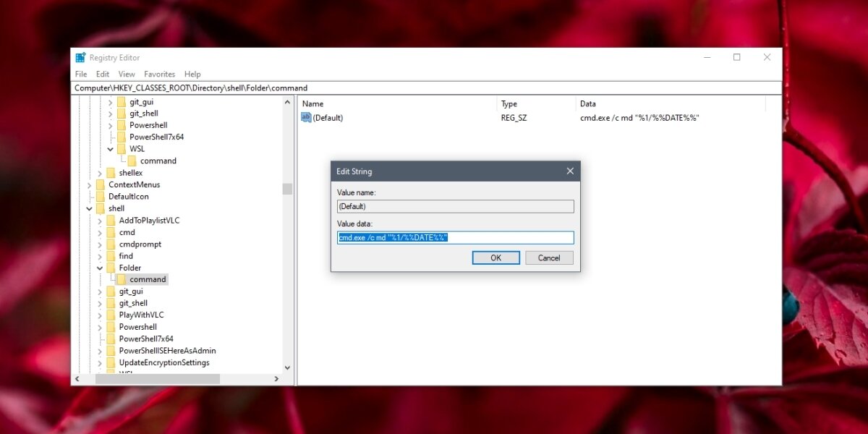Expand the shellex key
Viewport: 868px width, 434px height.
(100, 173)
